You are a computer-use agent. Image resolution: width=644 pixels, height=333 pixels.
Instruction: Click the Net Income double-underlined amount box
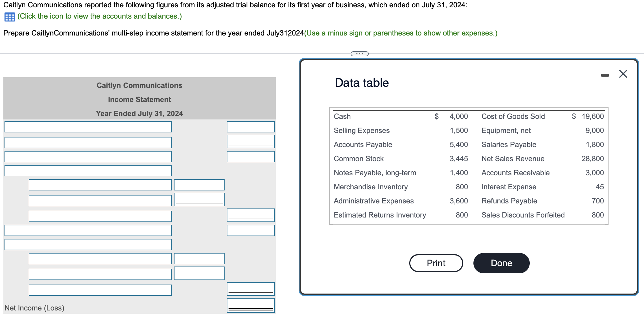[x=251, y=305]
